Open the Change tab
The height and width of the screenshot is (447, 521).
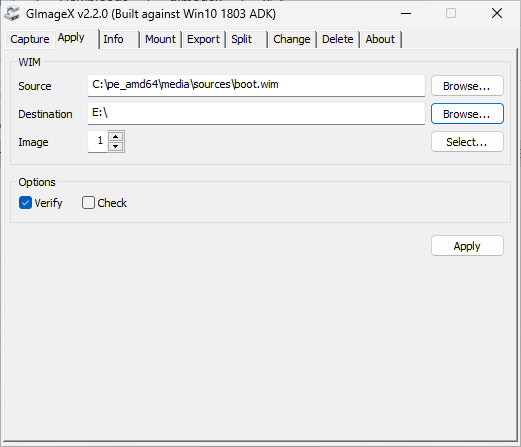coord(292,39)
